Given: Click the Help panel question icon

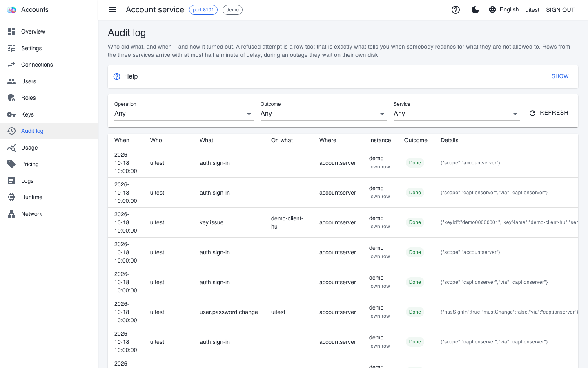Looking at the screenshot, I should 117,76.
